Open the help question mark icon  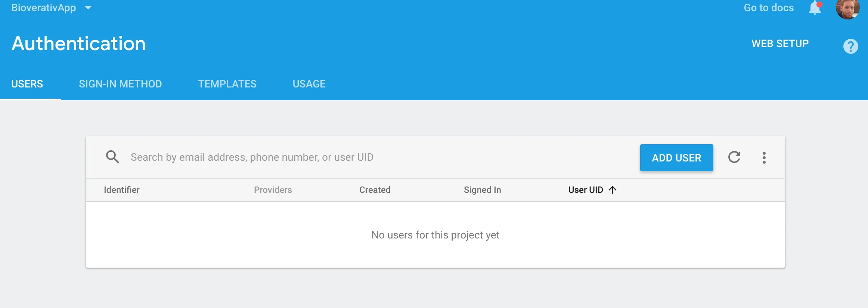(850, 46)
